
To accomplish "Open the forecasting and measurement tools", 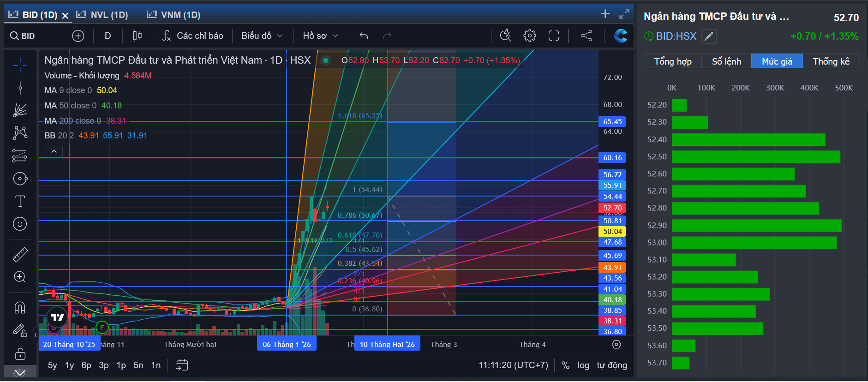I will click(x=20, y=156).
